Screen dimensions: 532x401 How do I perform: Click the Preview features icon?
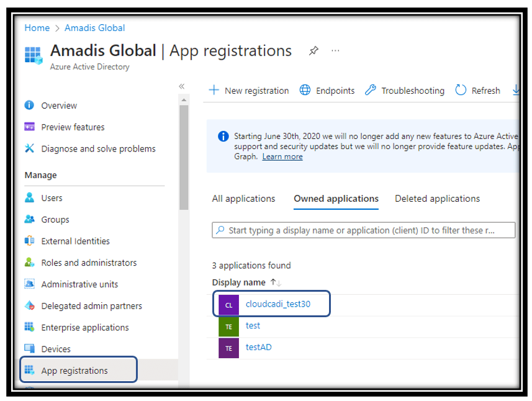coord(30,127)
